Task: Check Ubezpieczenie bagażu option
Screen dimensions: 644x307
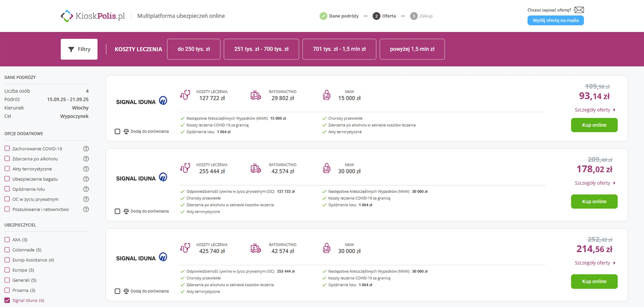Action: 7,179
